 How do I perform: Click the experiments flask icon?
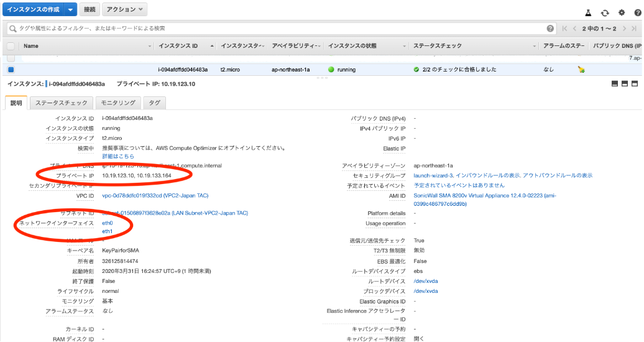click(588, 12)
